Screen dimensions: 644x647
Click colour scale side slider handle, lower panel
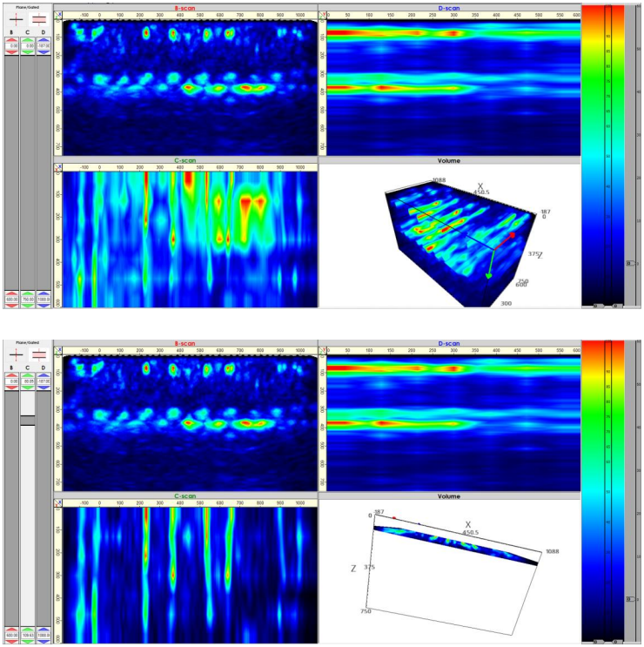point(630,599)
